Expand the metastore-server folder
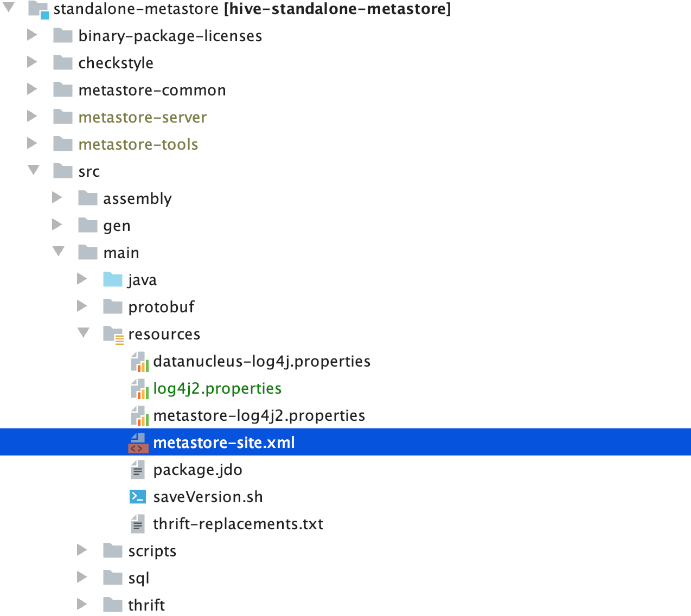This screenshot has height=616, width=691. tap(33, 117)
